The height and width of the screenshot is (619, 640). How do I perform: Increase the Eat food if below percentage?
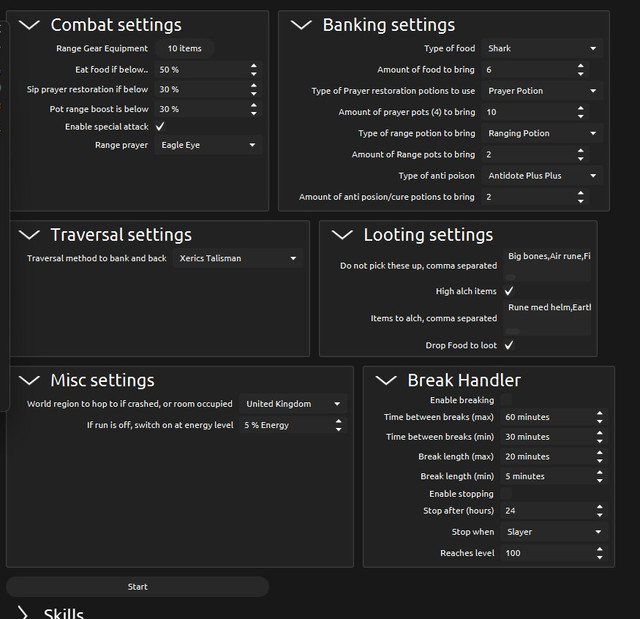[254, 66]
